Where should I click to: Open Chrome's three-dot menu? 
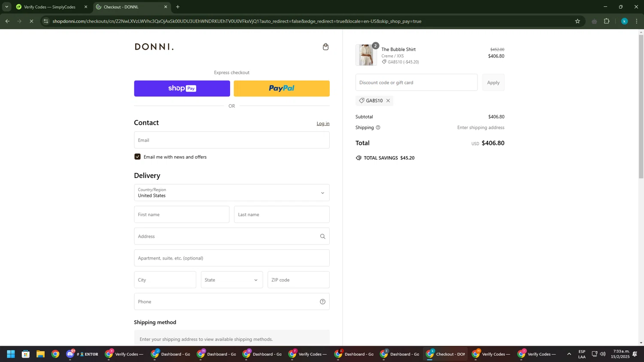(x=637, y=21)
